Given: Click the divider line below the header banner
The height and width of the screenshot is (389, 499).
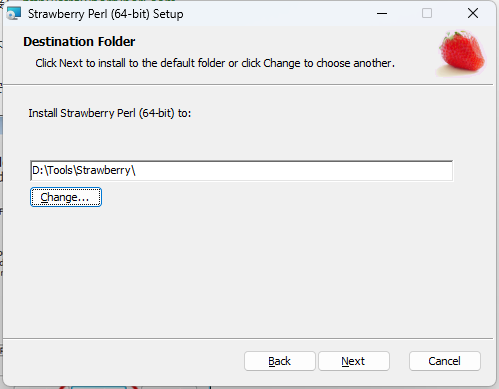Looking at the screenshot, I should 248,85.
